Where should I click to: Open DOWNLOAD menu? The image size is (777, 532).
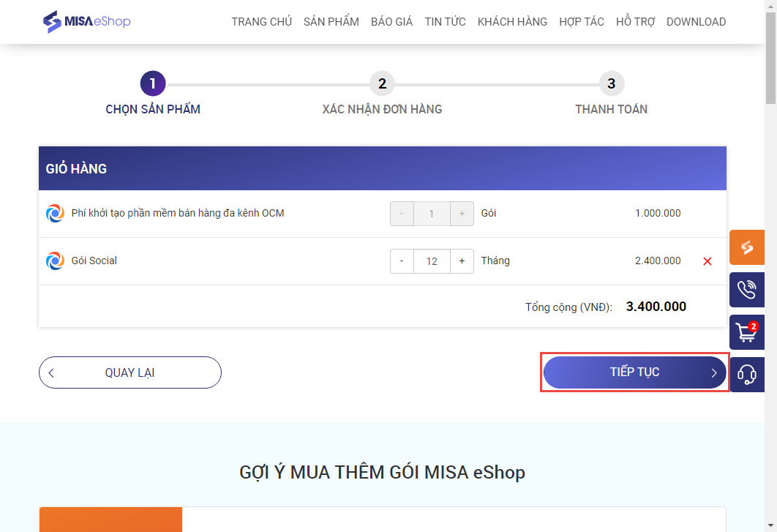click(696, 22)
